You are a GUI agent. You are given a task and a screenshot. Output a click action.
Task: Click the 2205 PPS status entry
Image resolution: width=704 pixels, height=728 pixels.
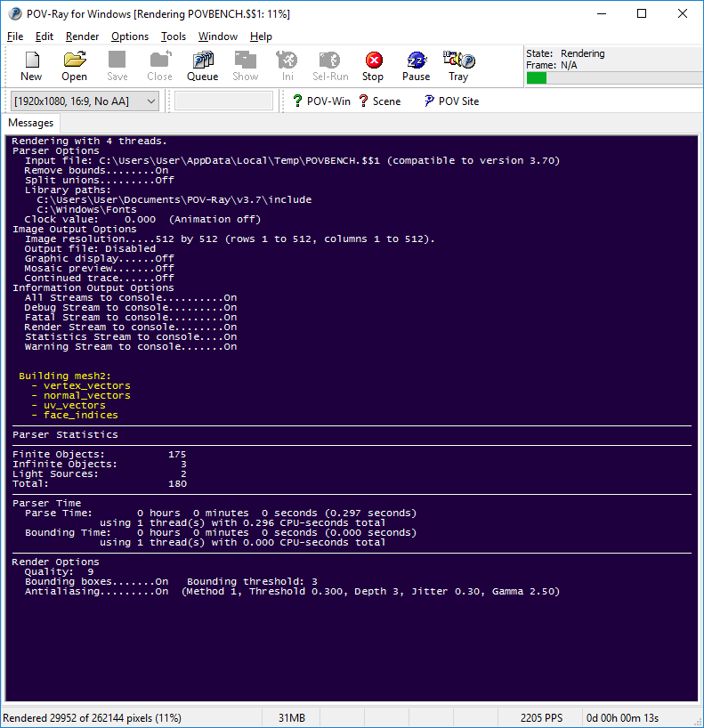tap(541, 718)
